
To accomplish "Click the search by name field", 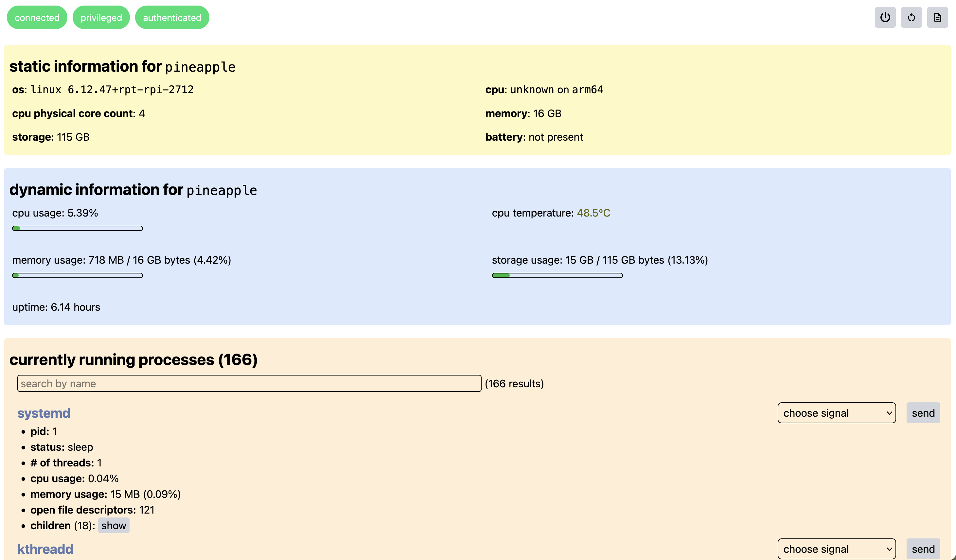I will tap(249, 384).
